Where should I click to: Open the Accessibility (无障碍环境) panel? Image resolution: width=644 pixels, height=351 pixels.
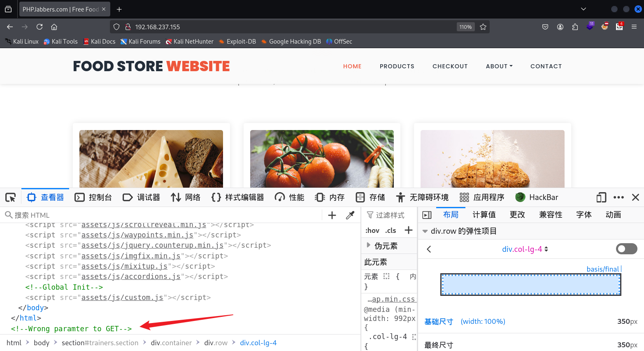pos(422,198)
